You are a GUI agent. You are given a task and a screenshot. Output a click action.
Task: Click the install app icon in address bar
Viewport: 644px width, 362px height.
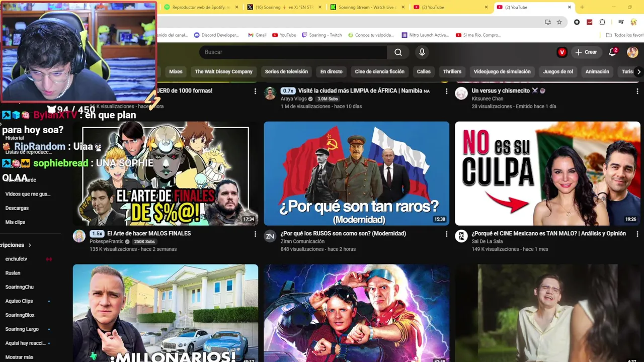(548, 22)
